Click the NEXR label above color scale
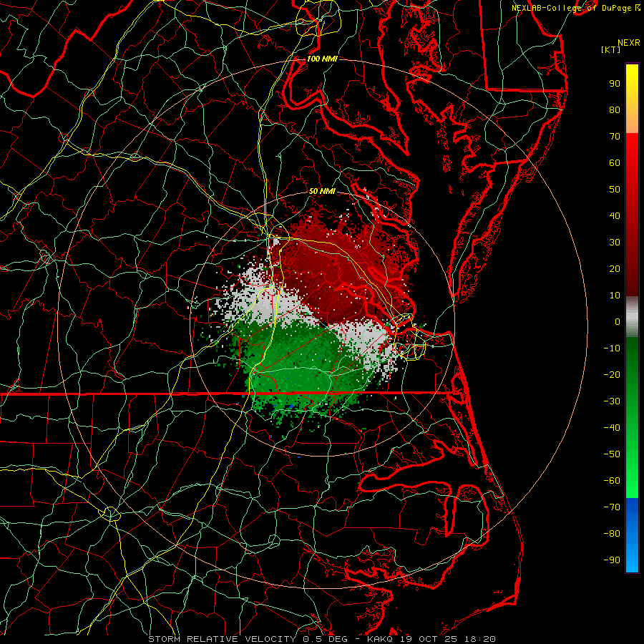644x644 pixels. pyautogui.click(x=629, y=43)
